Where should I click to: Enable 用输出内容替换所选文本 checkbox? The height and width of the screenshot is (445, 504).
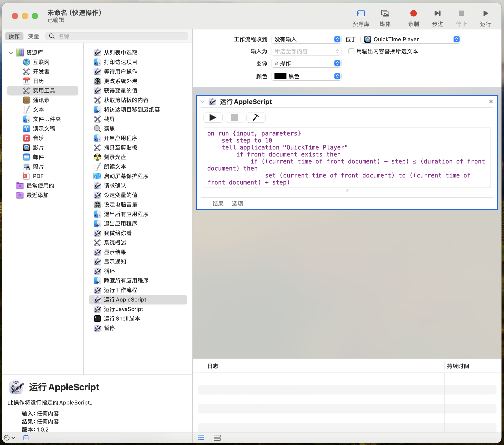coord(351,51)
